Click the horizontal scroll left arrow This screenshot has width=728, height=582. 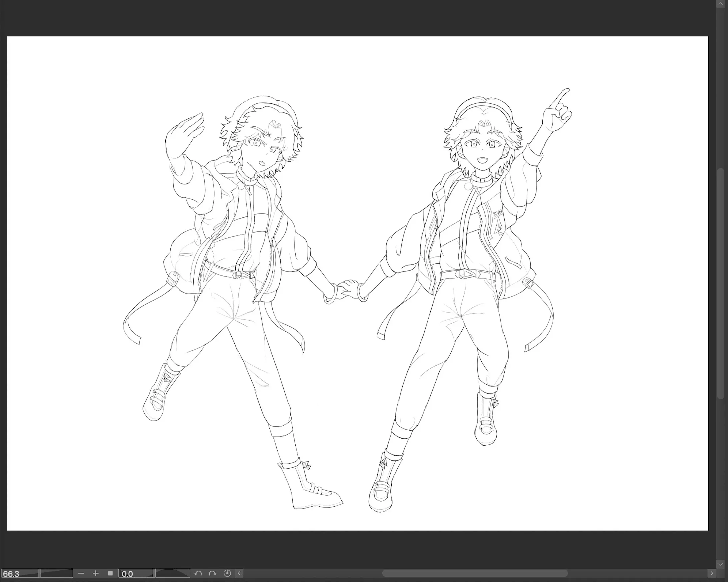pos(239,573)
